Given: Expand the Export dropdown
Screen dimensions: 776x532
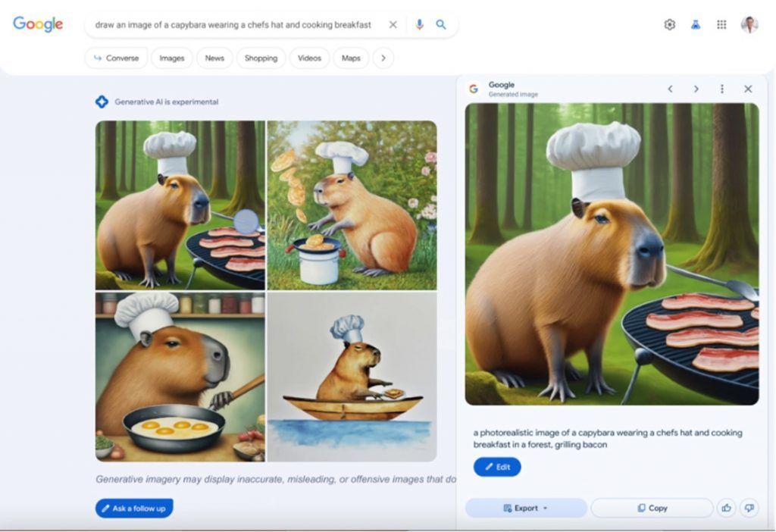Looking at the screenshot, I should tap(526, 508).
